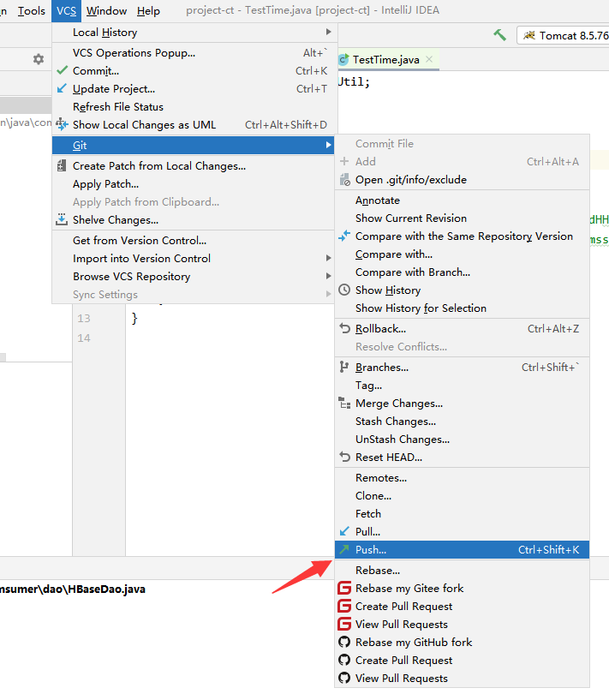Choose Rebase... option
Image resolution: width=609 pixels, height=700 pixels.
(462, 570)
